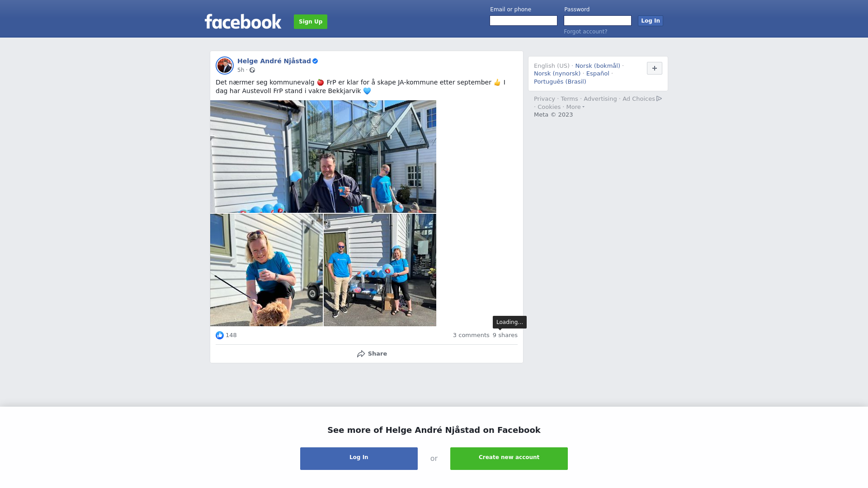Open the Forgot account? link
Image resolution: width=868 pixels, height=488 pixels.
585,32
